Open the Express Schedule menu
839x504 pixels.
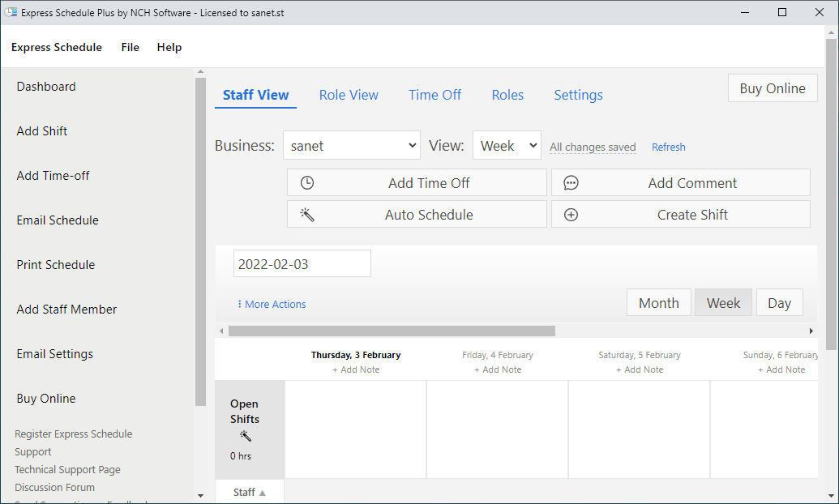click(57, 47)
